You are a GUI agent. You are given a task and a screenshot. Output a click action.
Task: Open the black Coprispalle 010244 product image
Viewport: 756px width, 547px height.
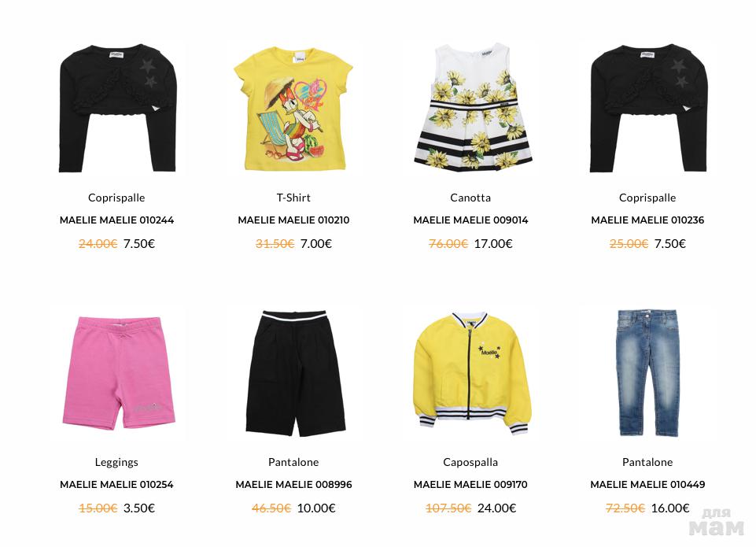coord(117,108)
